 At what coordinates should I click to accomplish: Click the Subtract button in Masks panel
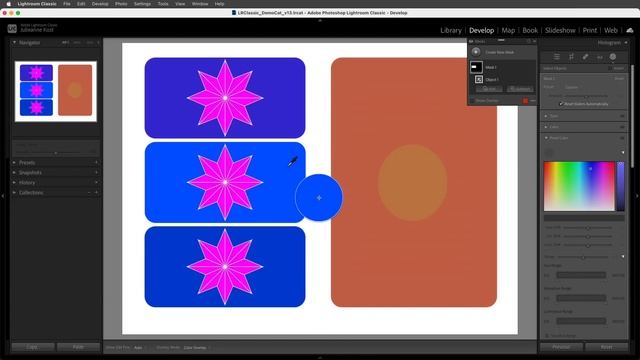coord(520,89)
